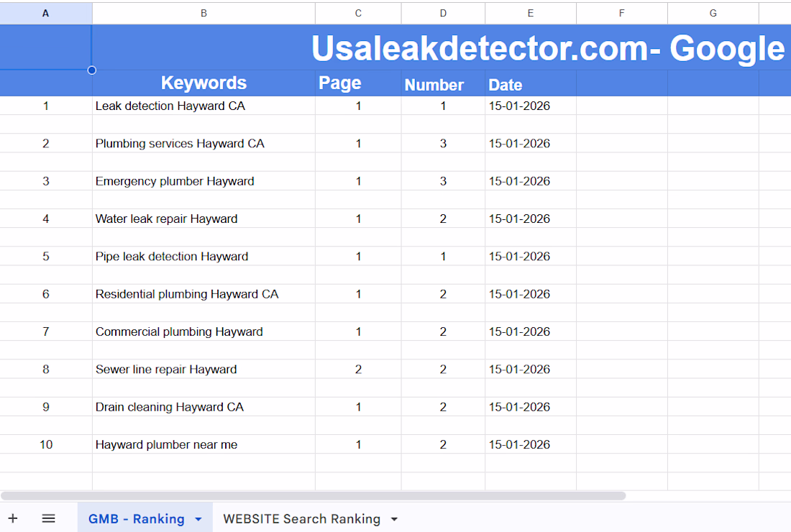The image size is (791, 532).
Task: Select column G header
Action: (x=713, y=14)
